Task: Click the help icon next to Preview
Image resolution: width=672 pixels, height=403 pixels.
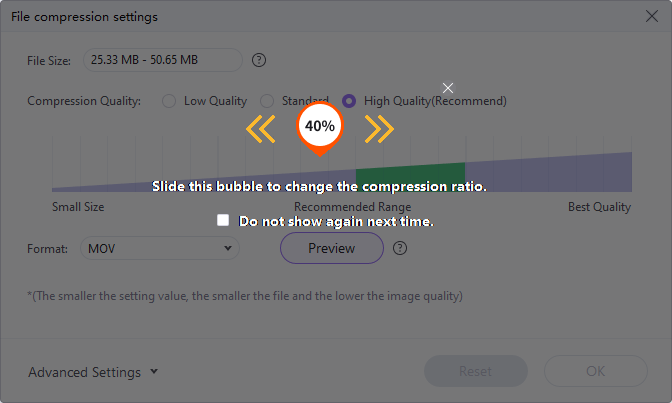Action: (400, 248)
